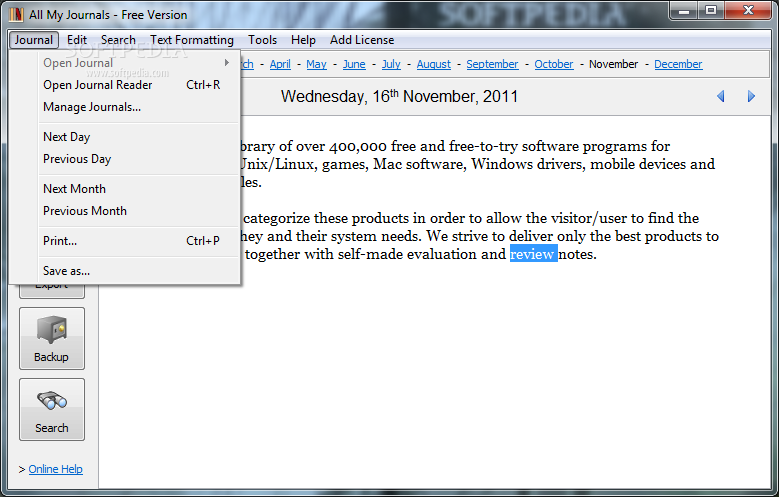Viewport: 779px width, 497px height.
Task: Choose Next Day menu entry
Action: (x=139, y=137)
